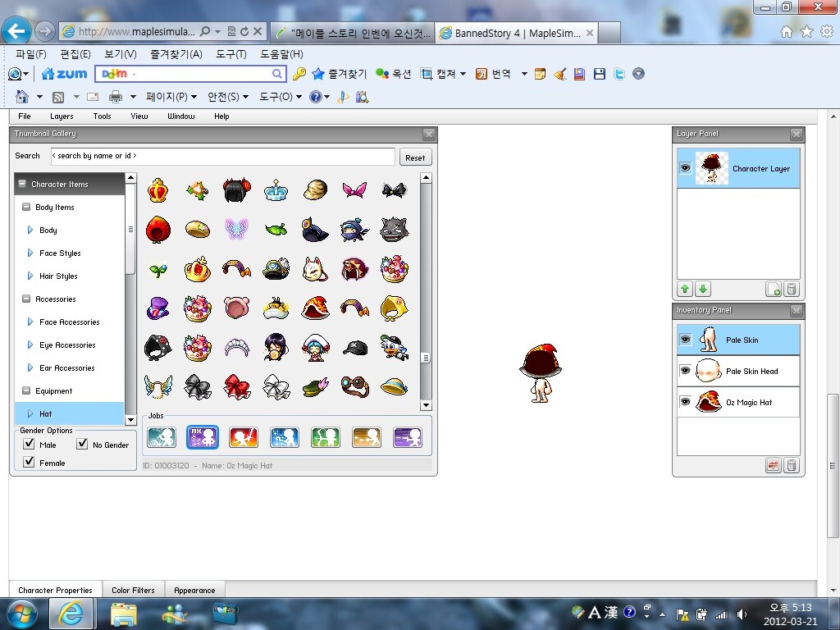
Task: Delete layer with Layer Panel trash icon
Action: click(x=792, y=290)
